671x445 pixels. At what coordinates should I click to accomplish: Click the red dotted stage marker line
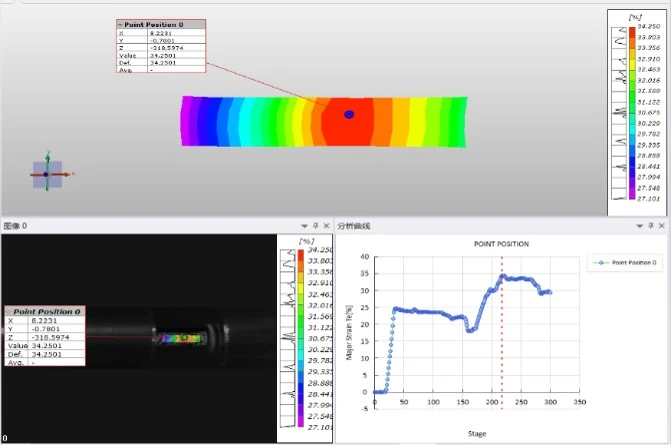[502, 332]
